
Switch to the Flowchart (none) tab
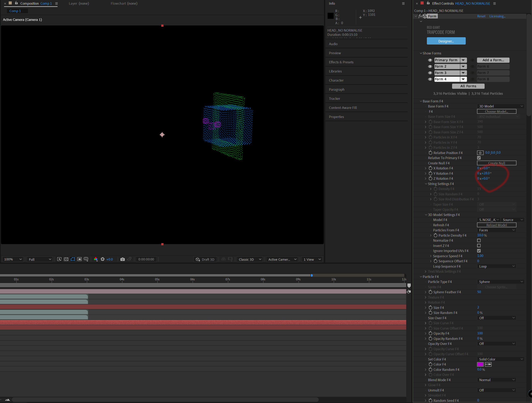point(124,3)
